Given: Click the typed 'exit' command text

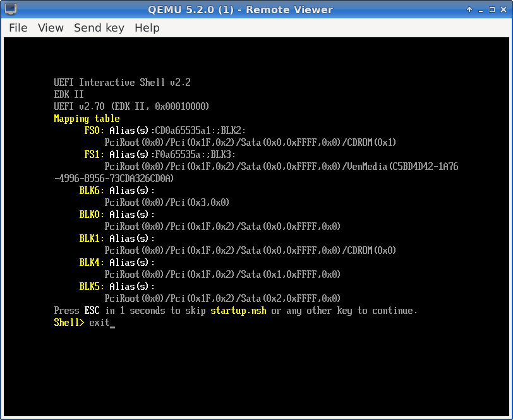Looking at the screenshot, I should 99,323.
